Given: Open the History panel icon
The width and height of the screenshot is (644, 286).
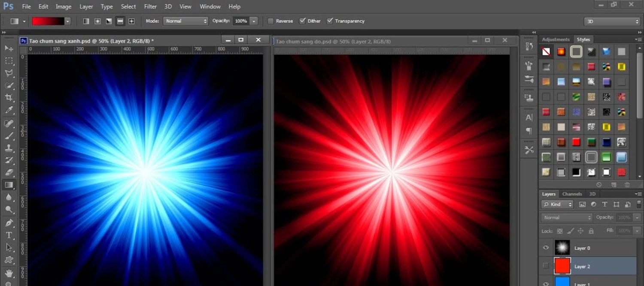Looking at the screenshot, I should pyautogui.click(x=529, y=46).
